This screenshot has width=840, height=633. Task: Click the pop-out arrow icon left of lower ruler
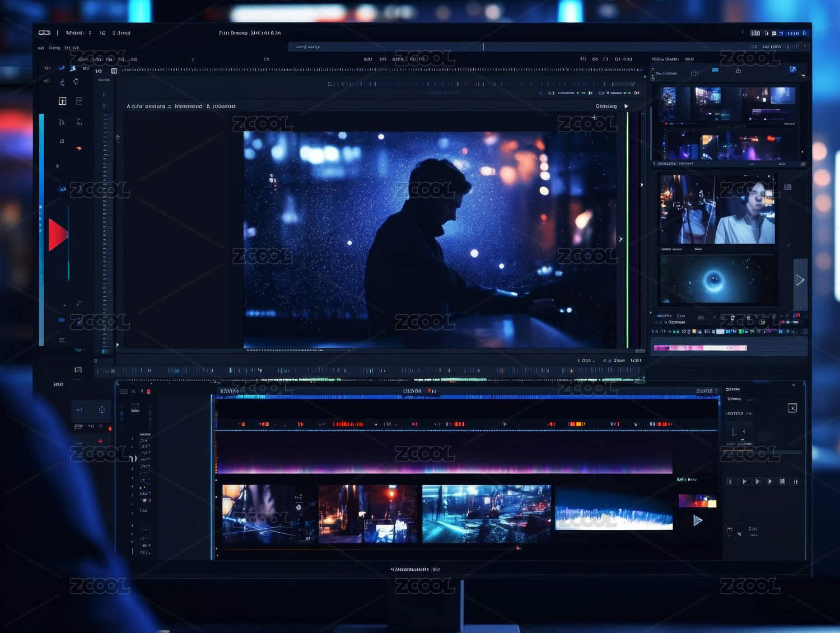coord(78,370)
